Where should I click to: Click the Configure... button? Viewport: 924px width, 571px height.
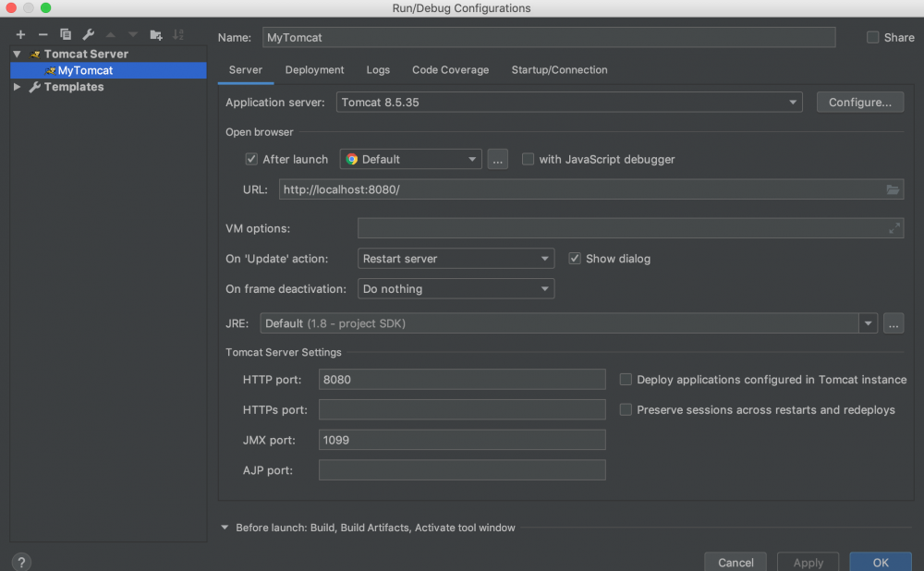pyautogui.click(x=859, y=103)
